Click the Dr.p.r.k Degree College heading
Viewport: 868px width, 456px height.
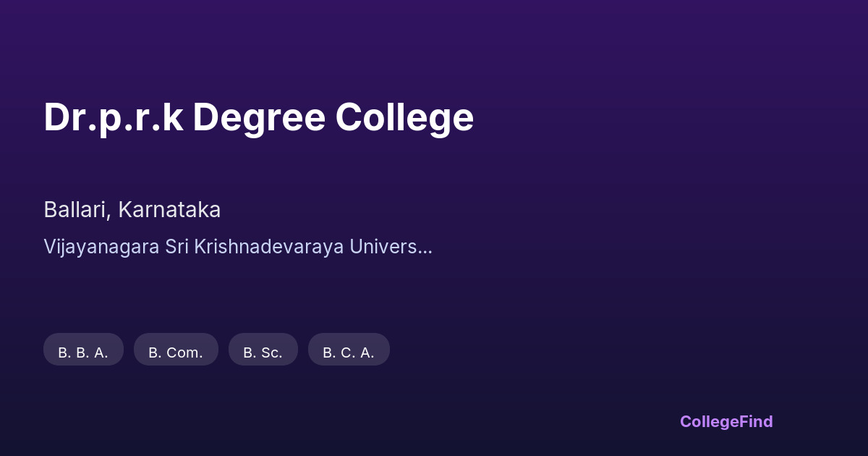[x=258, y=117]
